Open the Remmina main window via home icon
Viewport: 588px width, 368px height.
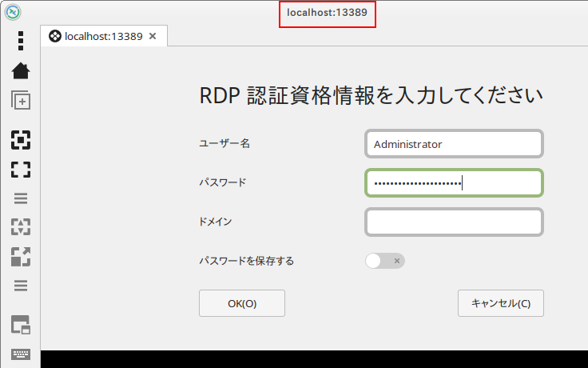[21, 70]
